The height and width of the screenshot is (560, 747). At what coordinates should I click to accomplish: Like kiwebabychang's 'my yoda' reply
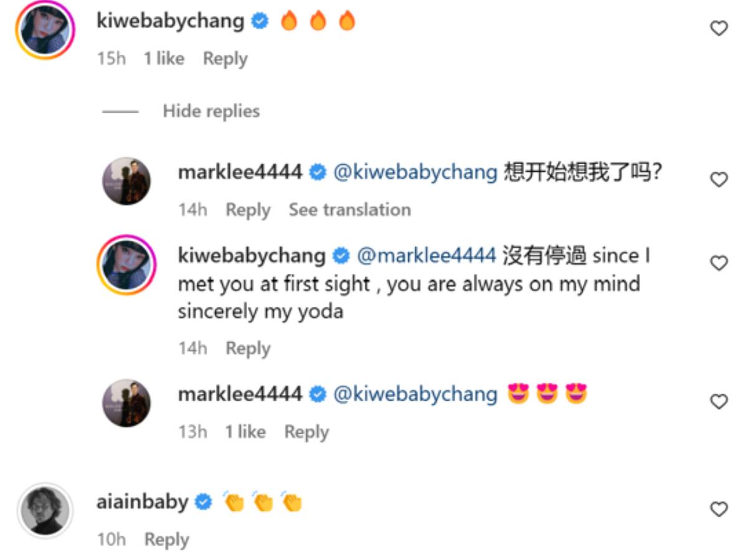click(x=719, y=263)
